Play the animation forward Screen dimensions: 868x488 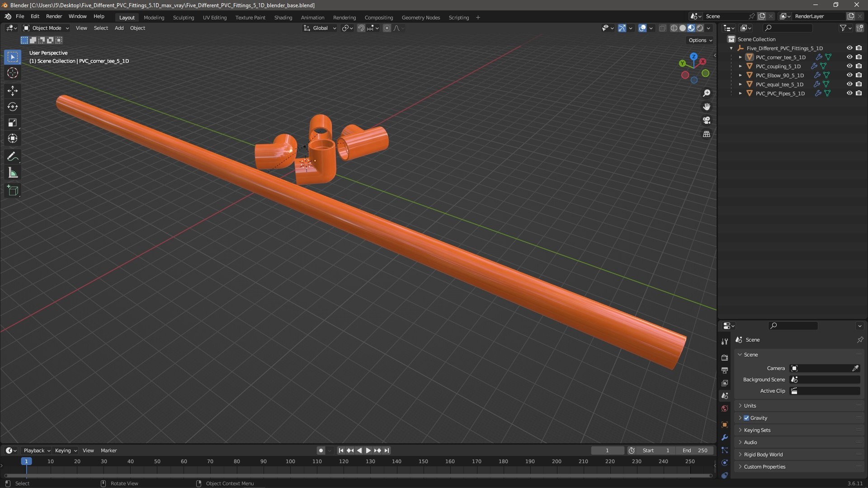[368, 450]
